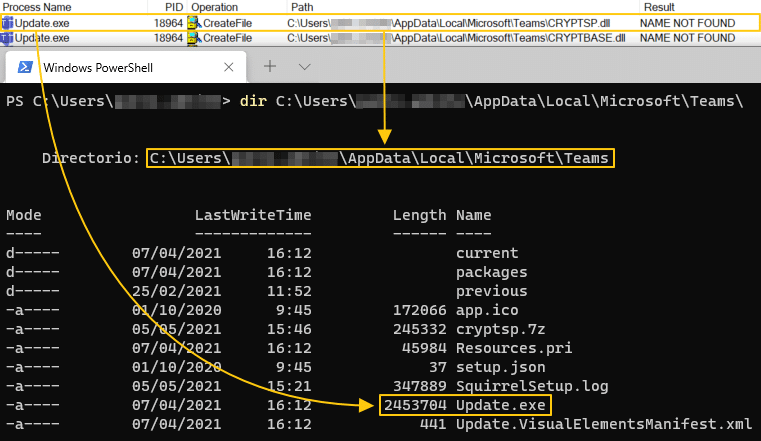
Task: Click the Resources.pri file name
Action: tap(514, 348)
